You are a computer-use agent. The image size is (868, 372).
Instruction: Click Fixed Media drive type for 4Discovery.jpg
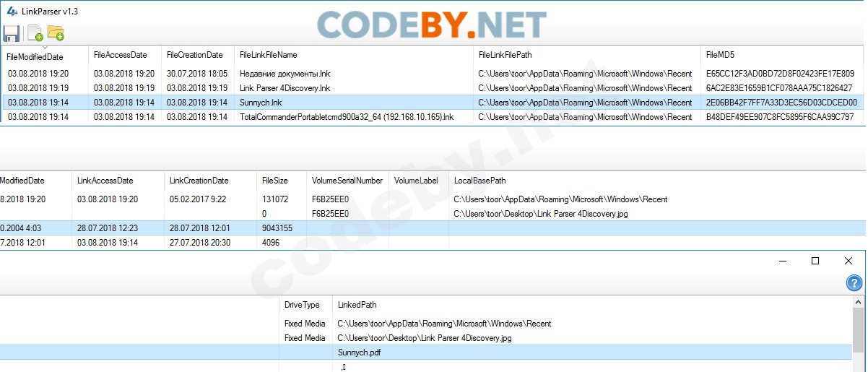305,338
